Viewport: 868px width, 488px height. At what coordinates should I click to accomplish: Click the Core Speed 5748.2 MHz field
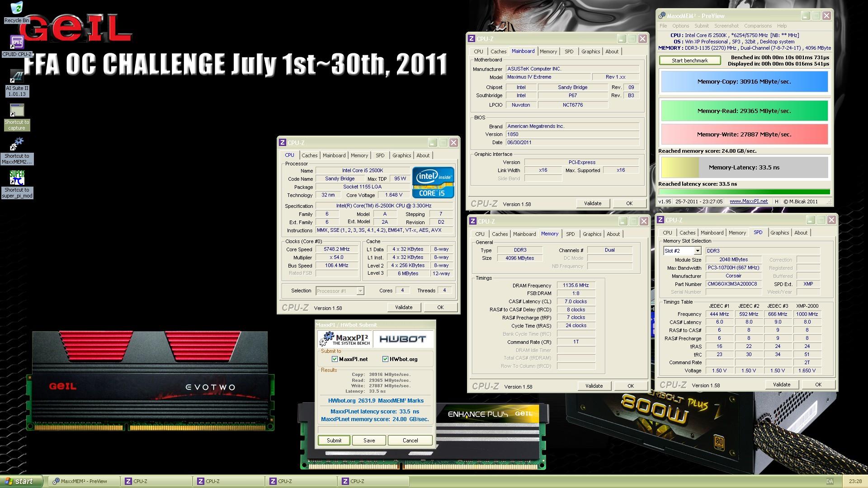click(337, 249)
